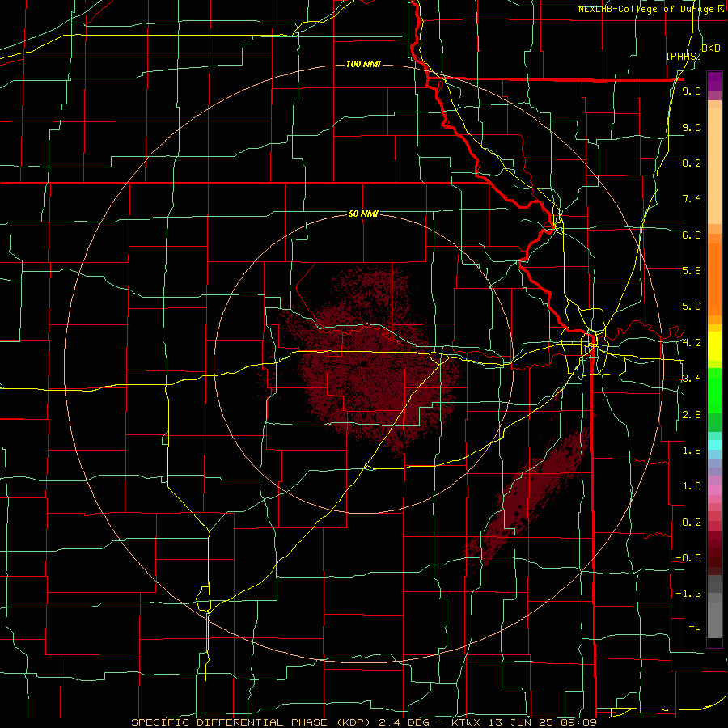Click the 4.2 value on the scale
The height and width of the screenshot is (728, 728).
point(692,343)
